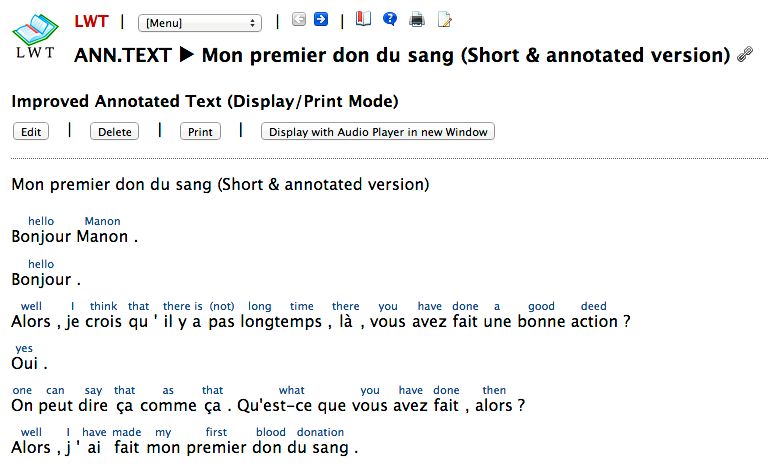Image resolution: width=768 pixels, height=474 pixels.
Task: Open the read text book icon
Action: tap(363, 19)
